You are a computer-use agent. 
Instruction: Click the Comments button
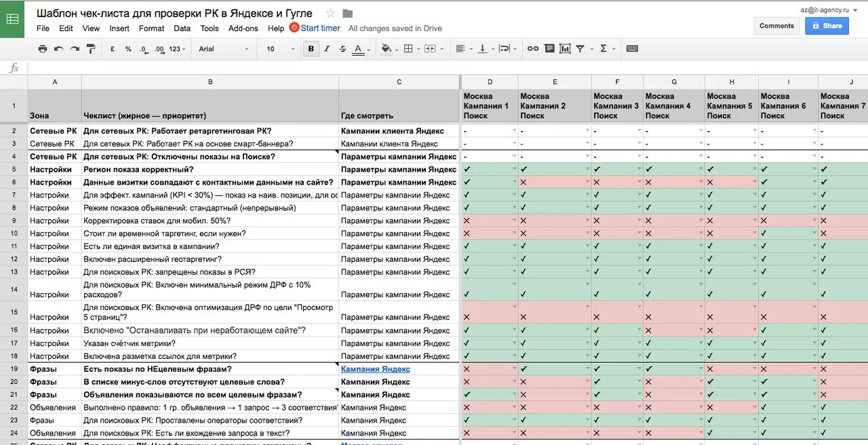click(776, 26)
